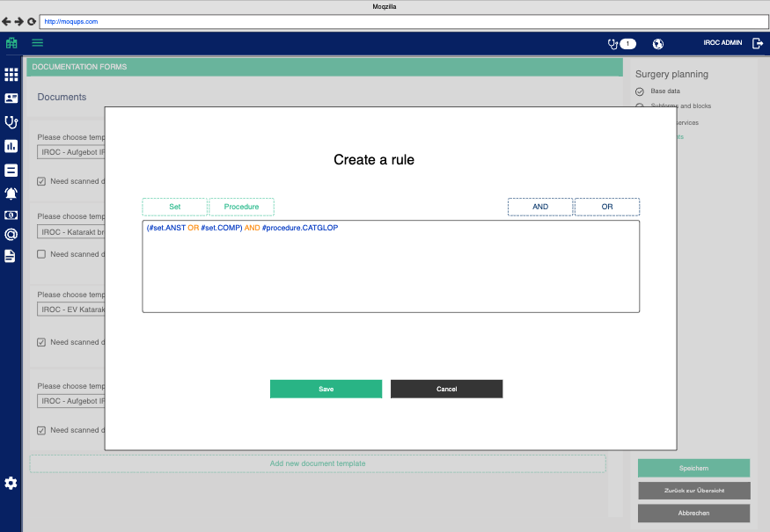Viewport: 770px width, 532px height.
Task: Click the @ email icon in sidebar
Action: pos(11,235)
